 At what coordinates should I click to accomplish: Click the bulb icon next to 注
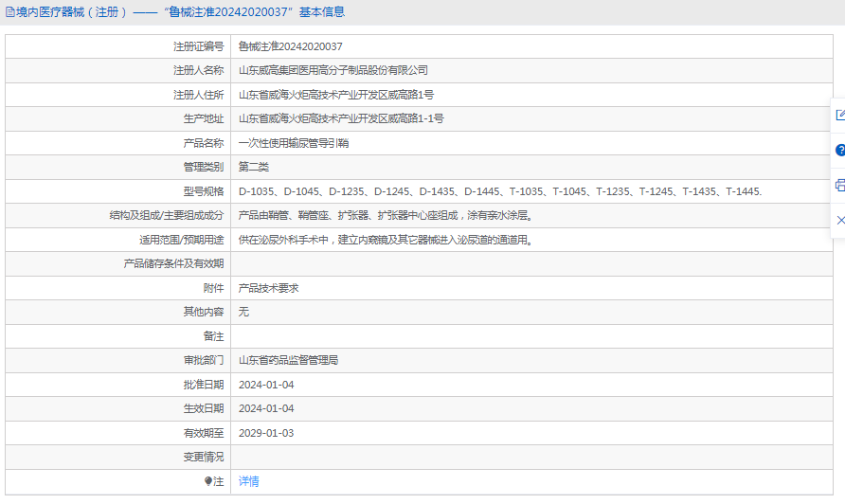[208, 481]
